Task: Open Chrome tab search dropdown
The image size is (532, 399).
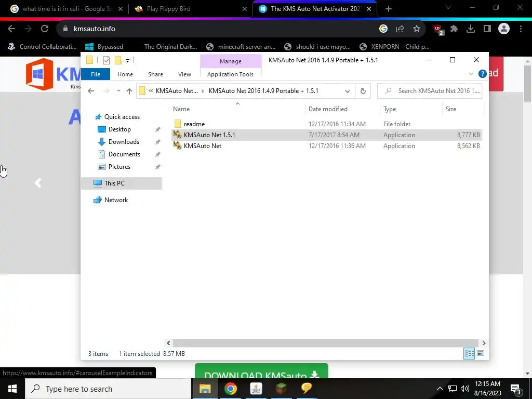Action: (448, 8)
